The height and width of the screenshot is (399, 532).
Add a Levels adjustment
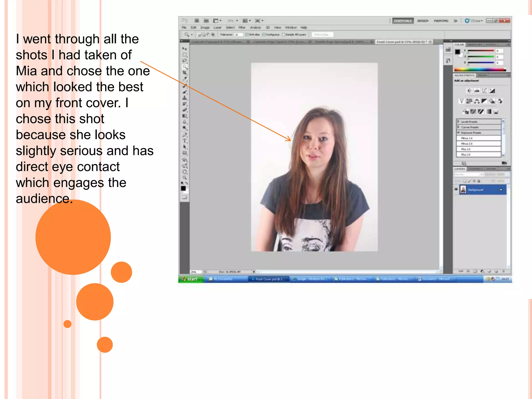[x=477, y=91]
